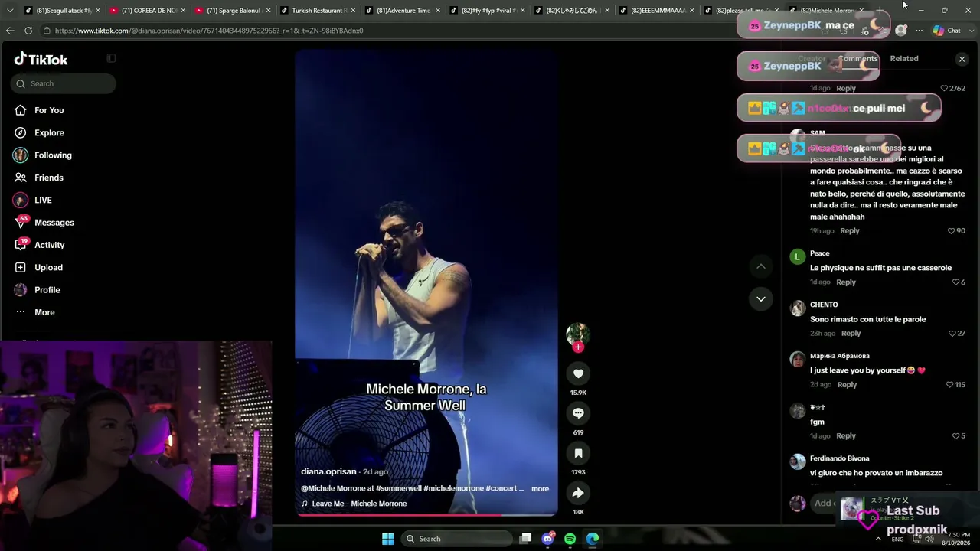This screenshot has height=551, width=980.
Task: Open the video comments via speech bubble icon
Action: pyautogui.click(x=578, y=413)
